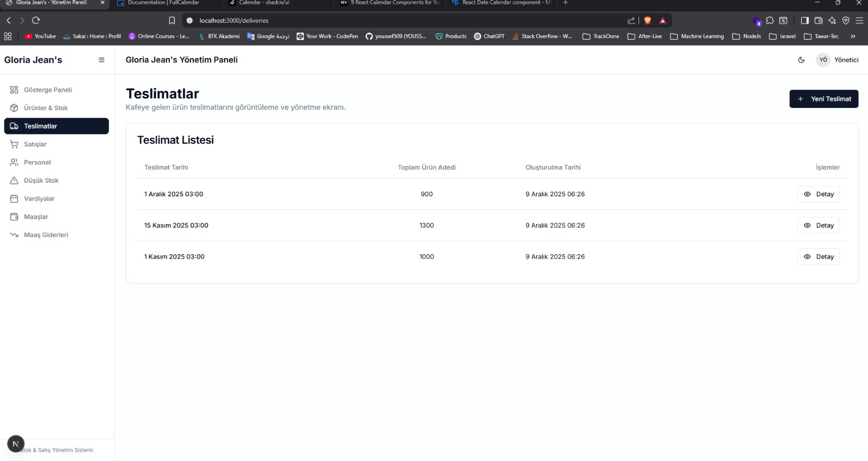Click Toplam Ürün Adedi column header
The image size is (868, 461).
(x=426, y=168)
